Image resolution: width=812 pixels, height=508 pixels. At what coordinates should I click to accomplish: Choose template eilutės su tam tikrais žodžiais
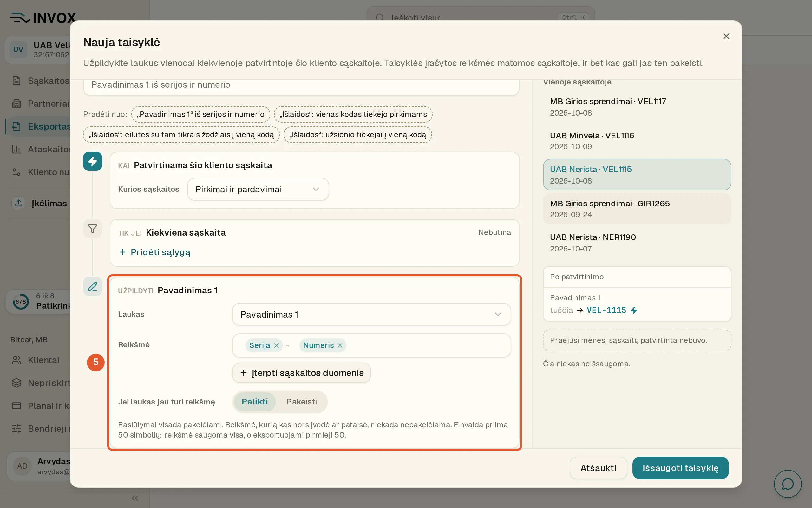[181, 135]
